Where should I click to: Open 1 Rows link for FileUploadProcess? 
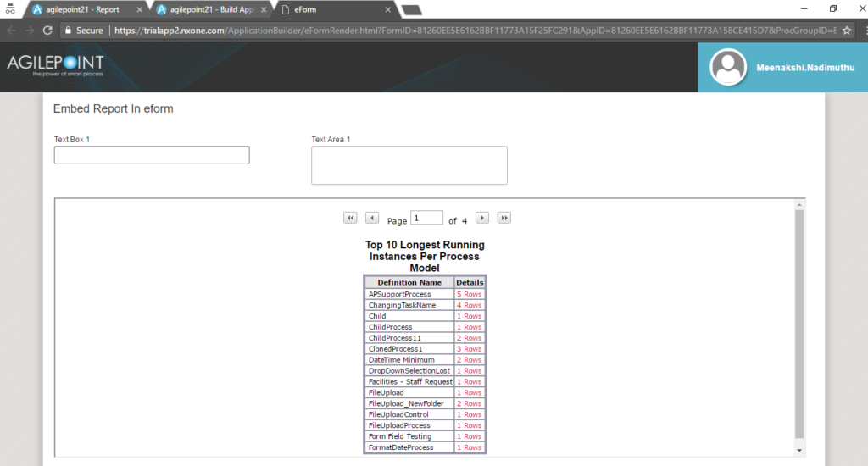tap(470, 425)
